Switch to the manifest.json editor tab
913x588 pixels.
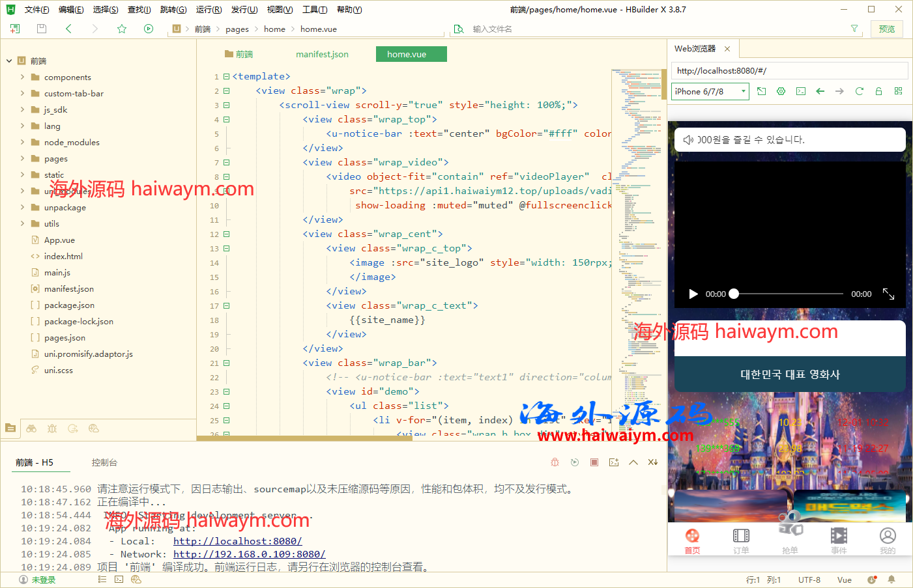pos(322,54)
